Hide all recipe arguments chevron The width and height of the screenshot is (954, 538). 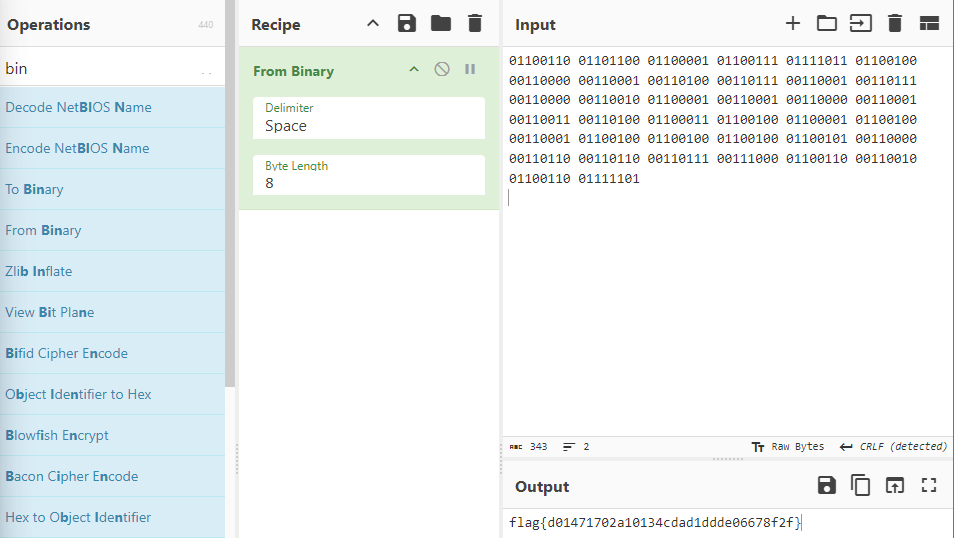click(373, 24)
